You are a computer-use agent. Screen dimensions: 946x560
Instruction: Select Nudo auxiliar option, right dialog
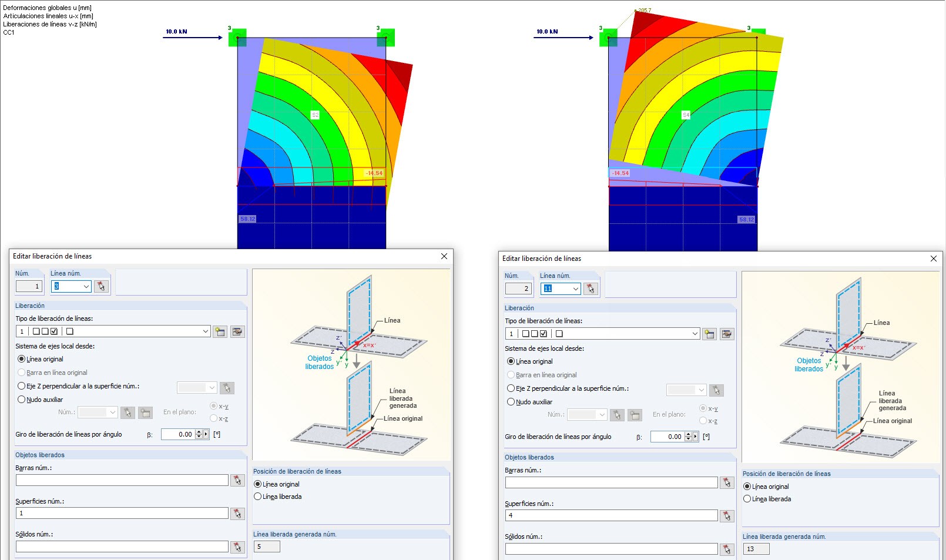pos(511,402)
